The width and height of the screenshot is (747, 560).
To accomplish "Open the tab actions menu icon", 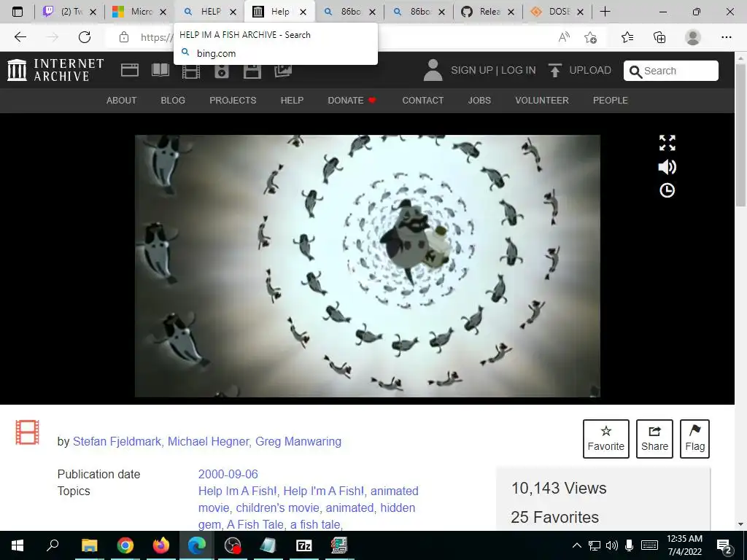I will coord(18,12).
